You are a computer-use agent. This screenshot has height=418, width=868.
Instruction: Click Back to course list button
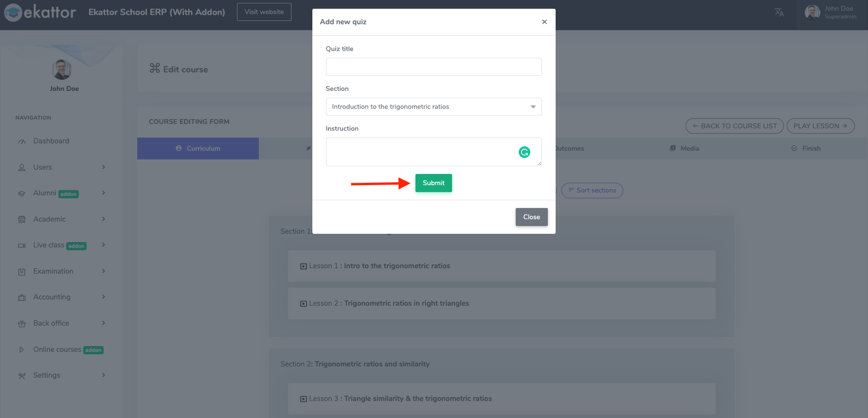tap(735, 126)
